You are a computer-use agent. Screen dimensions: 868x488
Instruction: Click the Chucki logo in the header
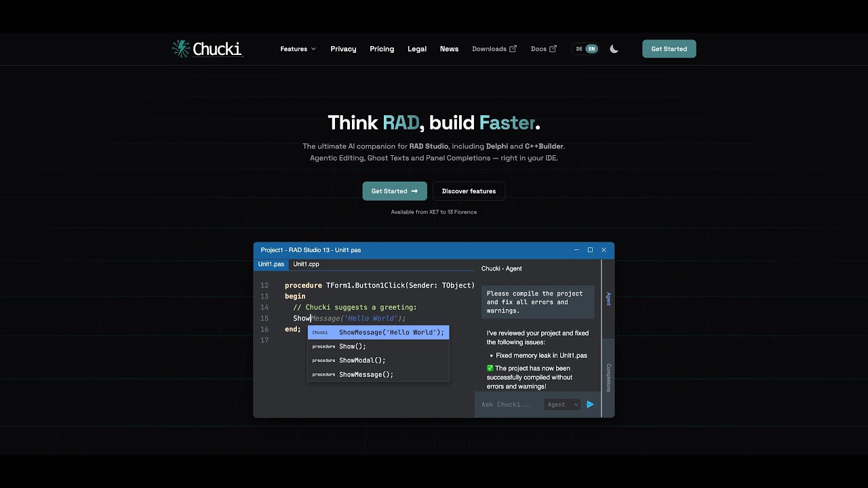pyautogui.click(x=207, y=49)
